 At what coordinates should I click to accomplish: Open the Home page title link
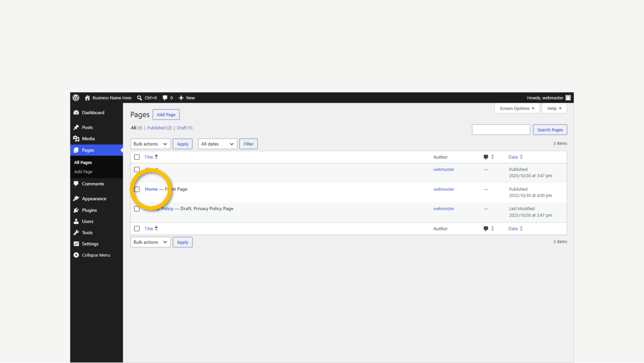coord(151,189)
